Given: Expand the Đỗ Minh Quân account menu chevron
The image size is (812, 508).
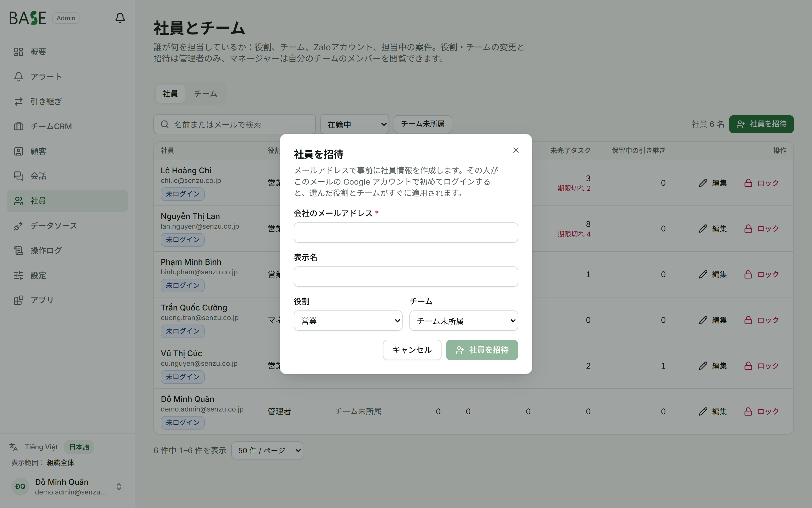Looking at the screenshot, I should click(119, 487).
